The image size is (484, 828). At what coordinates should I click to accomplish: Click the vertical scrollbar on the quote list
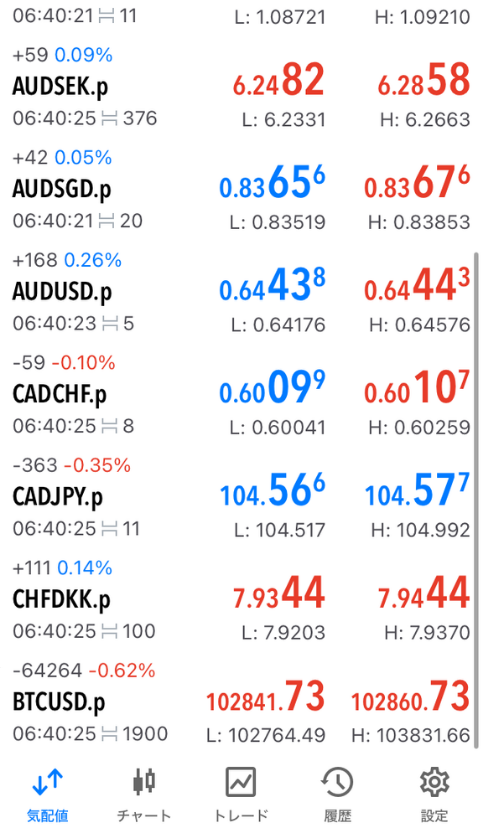click(x=477, y=500)
